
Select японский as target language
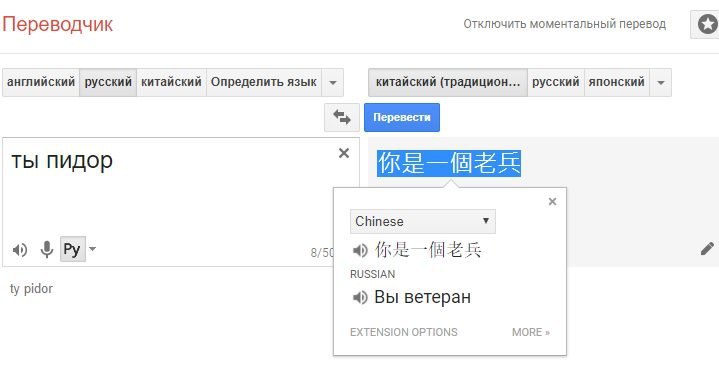617,83
